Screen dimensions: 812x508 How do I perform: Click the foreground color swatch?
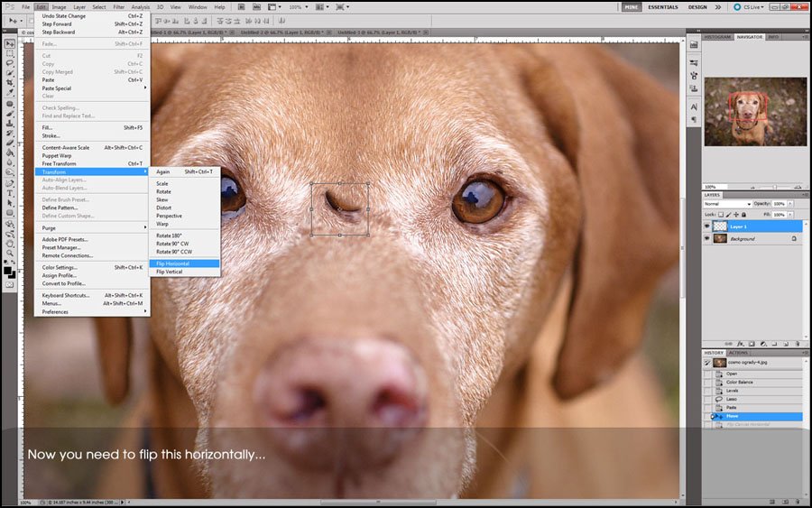(7, 271)
